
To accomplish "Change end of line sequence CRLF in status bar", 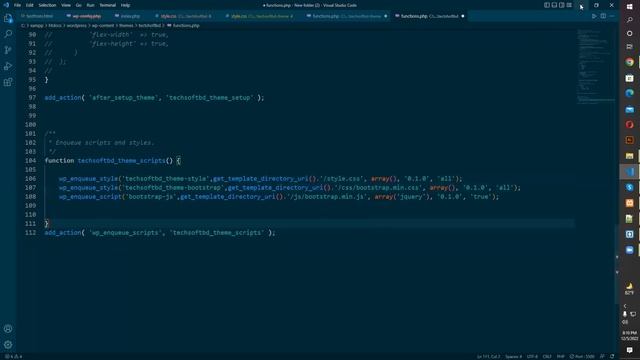I will [x=547, y=357].
